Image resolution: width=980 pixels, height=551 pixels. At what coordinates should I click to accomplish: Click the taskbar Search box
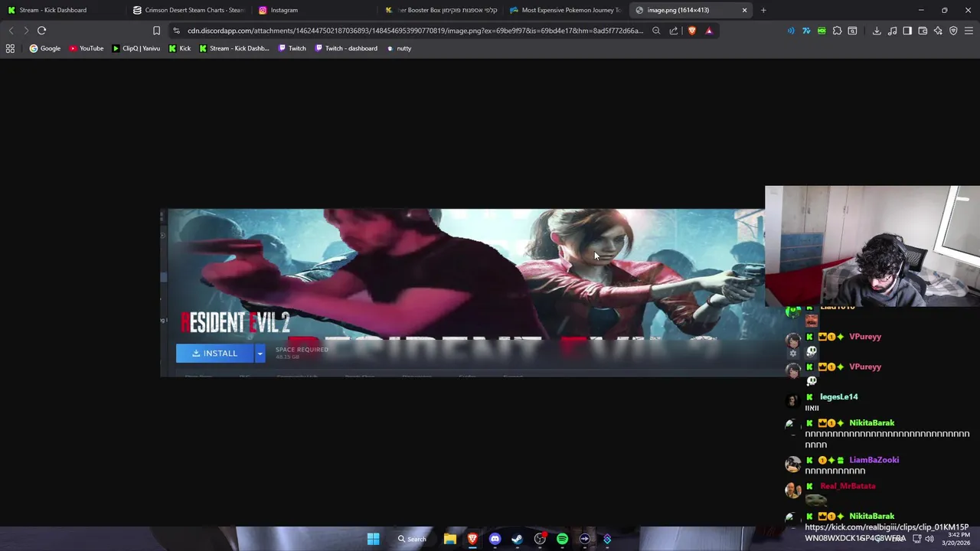412,539
